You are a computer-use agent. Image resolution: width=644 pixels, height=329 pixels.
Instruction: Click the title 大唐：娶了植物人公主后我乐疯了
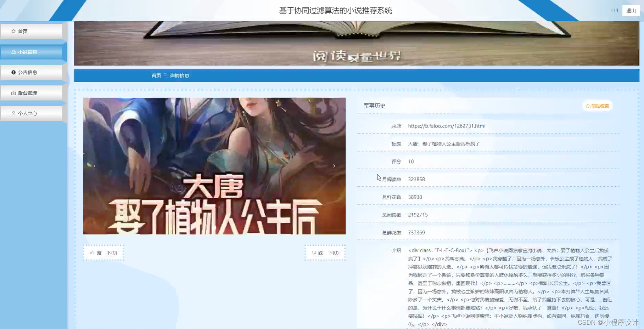pyautogui.click(x=444, y=144)
